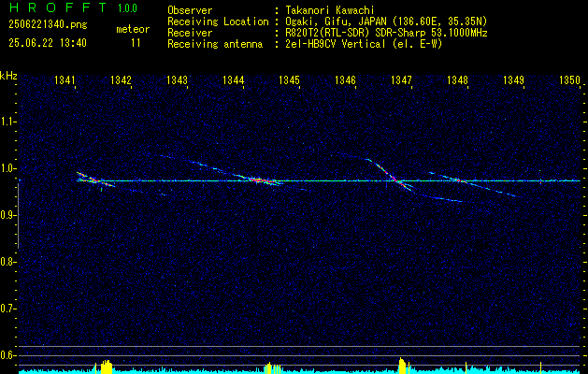Click the HROFFT title text
Image resolution: width=588 pixels, height=374 pixels.
pyautogui.click(x=58, y=7)
